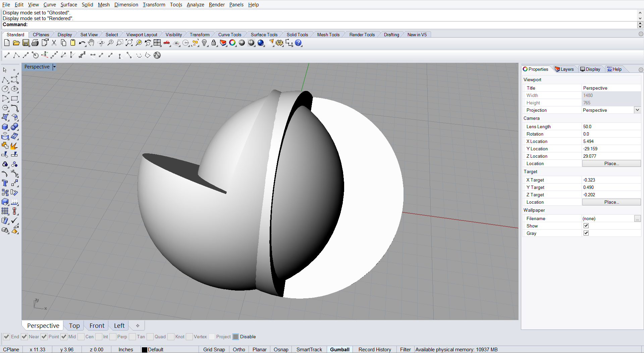The width and height of the screenshot is (644, 353).
Task: Select the Pan hand tool
Action: (x=91, y=43)
